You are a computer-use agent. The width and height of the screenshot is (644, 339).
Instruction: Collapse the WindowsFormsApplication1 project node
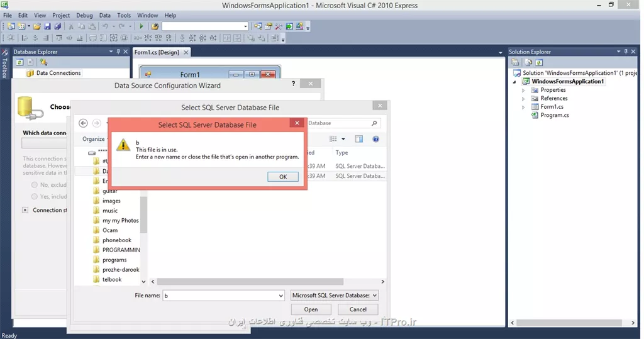point(514,82)
